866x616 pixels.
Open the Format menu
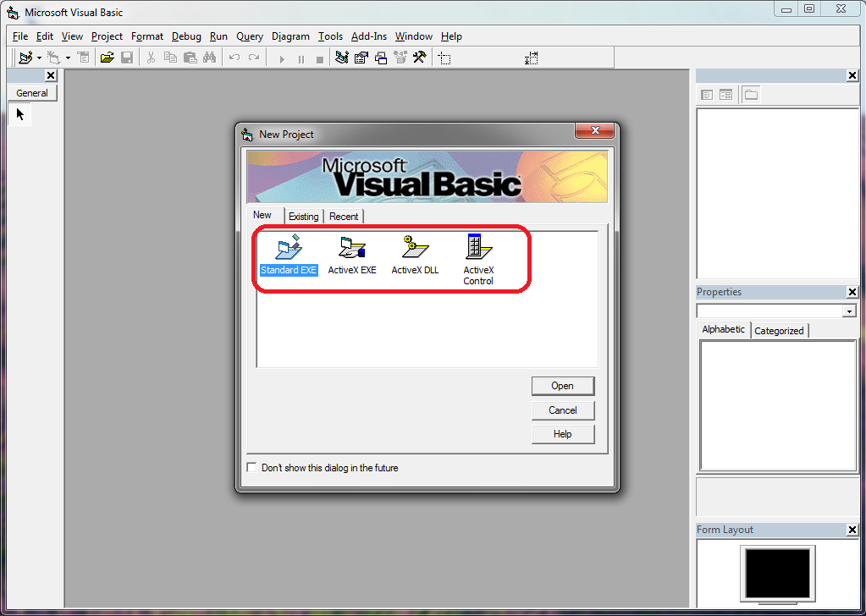147,36
